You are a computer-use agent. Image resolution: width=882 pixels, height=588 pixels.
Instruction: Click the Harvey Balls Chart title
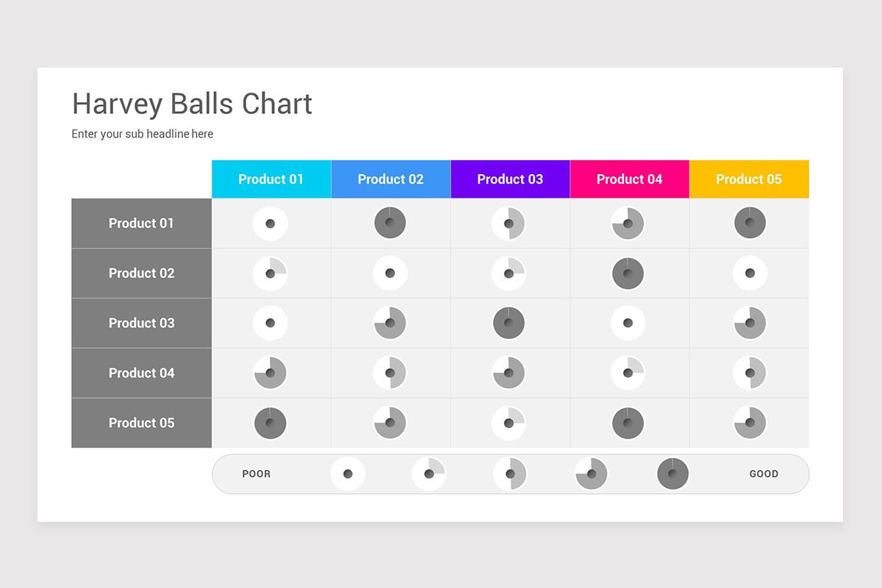coord(193,104)
